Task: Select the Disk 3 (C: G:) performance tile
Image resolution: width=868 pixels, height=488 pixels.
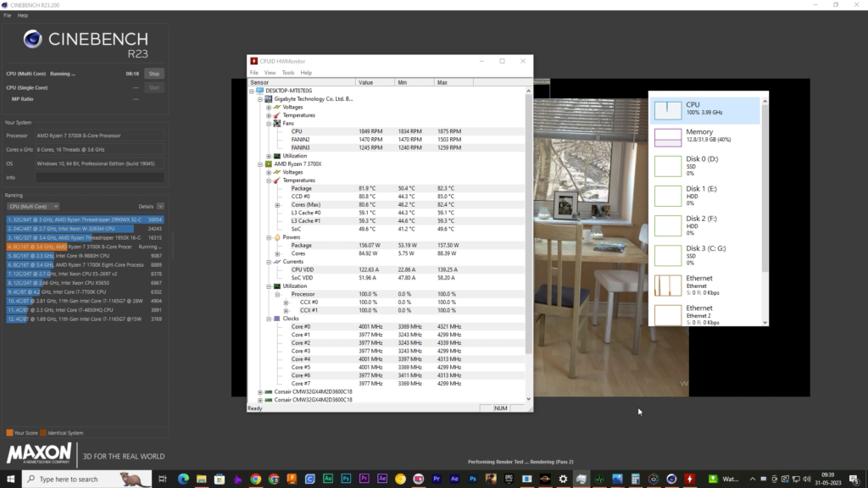Action: (706, 256)
